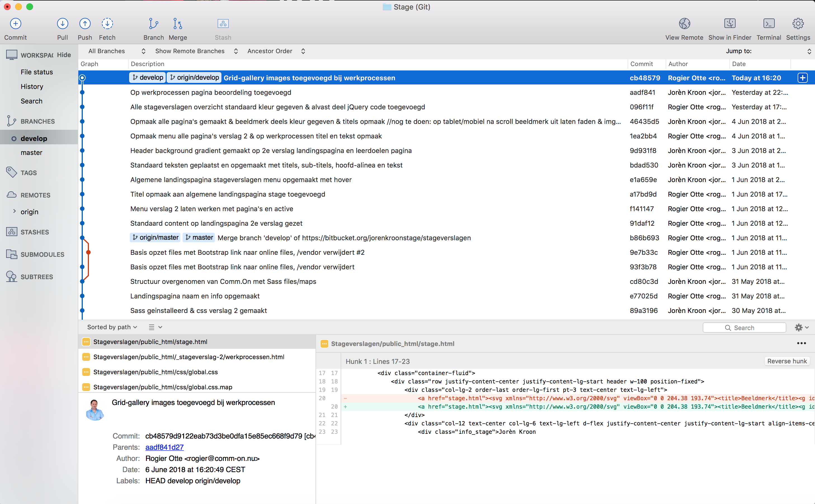Select the develop branch in sidebar
Screen dimensions: 815x504
click(39, 138)
